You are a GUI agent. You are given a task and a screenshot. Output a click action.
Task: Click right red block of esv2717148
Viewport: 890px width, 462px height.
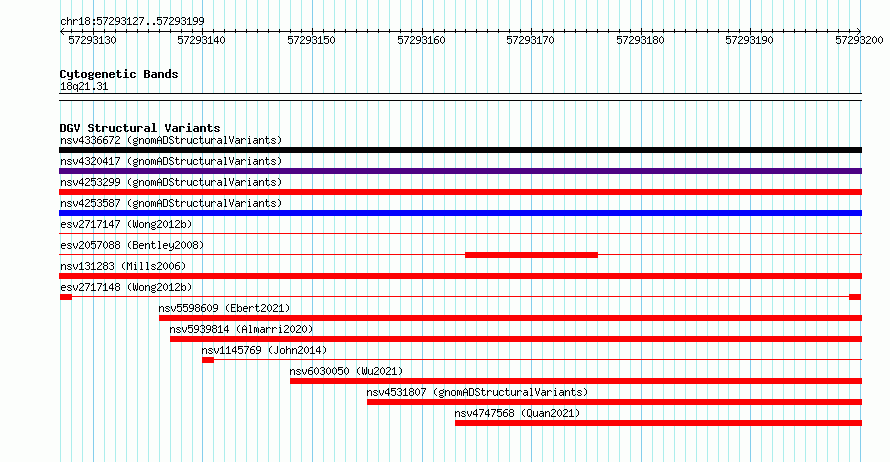point(855,297)
